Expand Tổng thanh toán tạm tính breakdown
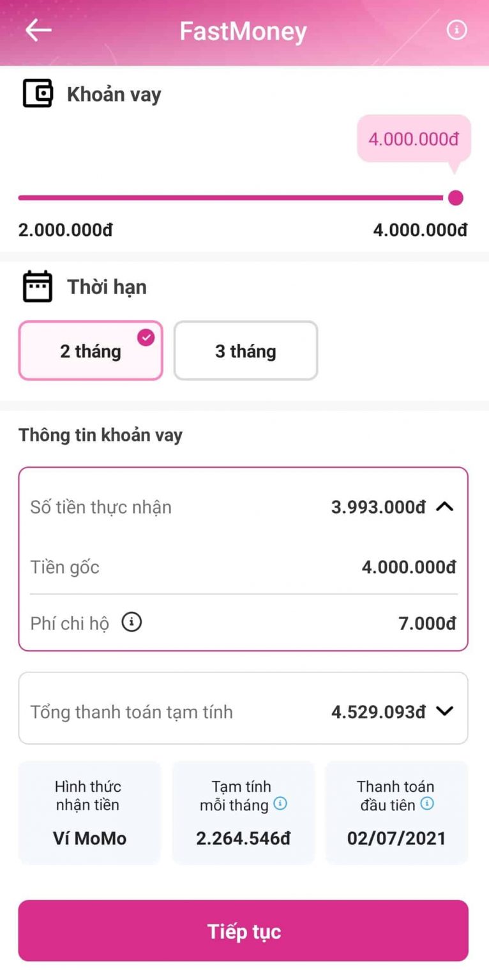 click(x=447, y=709)
